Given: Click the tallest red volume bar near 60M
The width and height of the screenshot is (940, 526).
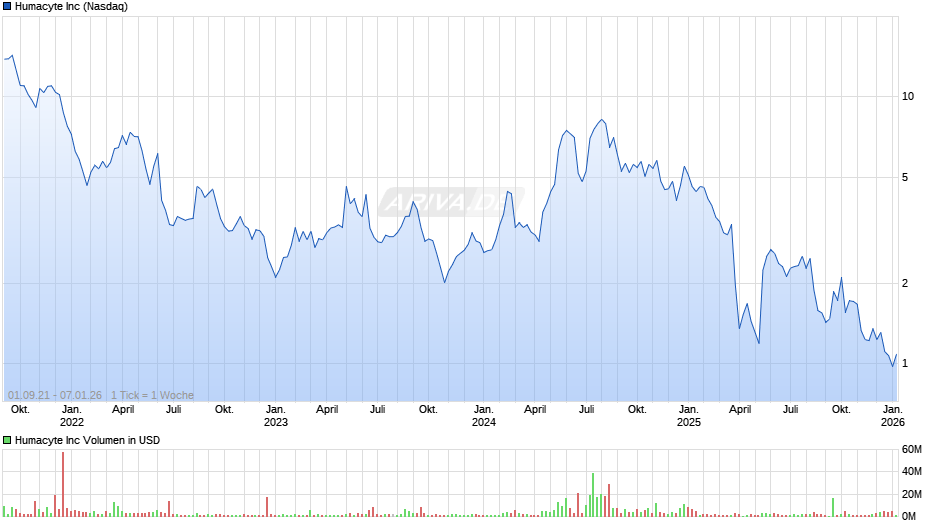Looking at the screenshot, I should click(x=62, y=485).
